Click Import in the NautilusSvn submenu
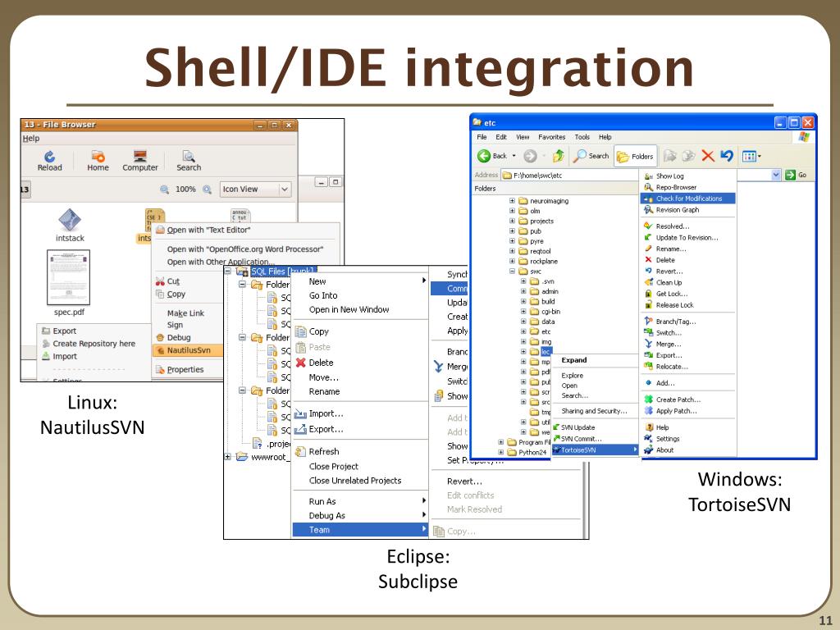Viewport: 840px width, 630px height. (64, 356)
